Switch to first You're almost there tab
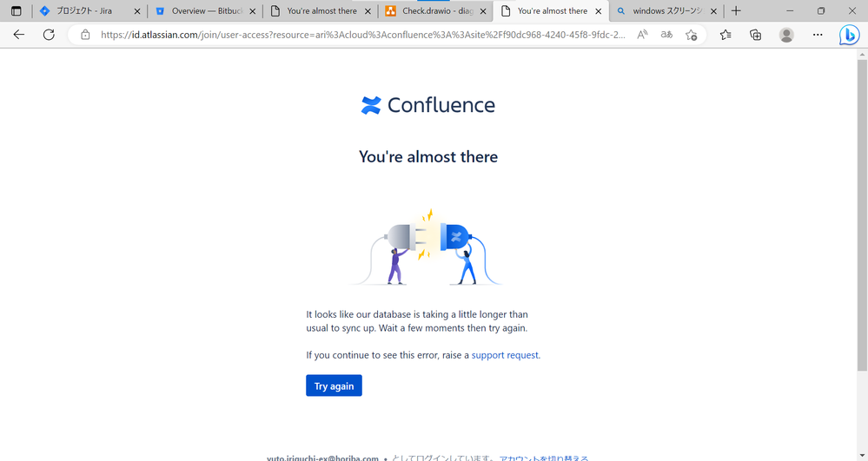This screenshot has height=461, width=868. (x=321, y=11)
